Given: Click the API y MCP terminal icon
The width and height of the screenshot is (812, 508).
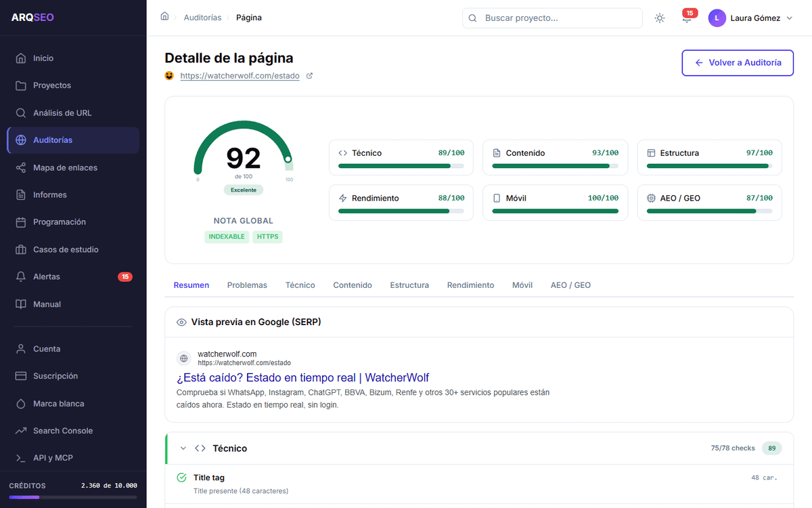Looking at the screenshot, I should coord(21,458).
